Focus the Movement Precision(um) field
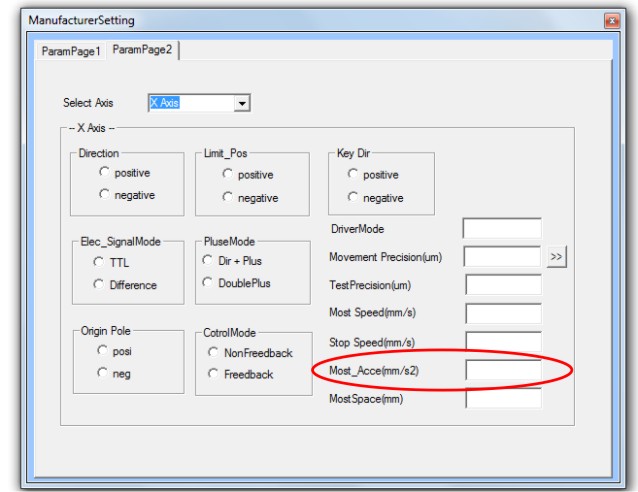Viewport: 638px width, 492px height. (502, 257)
